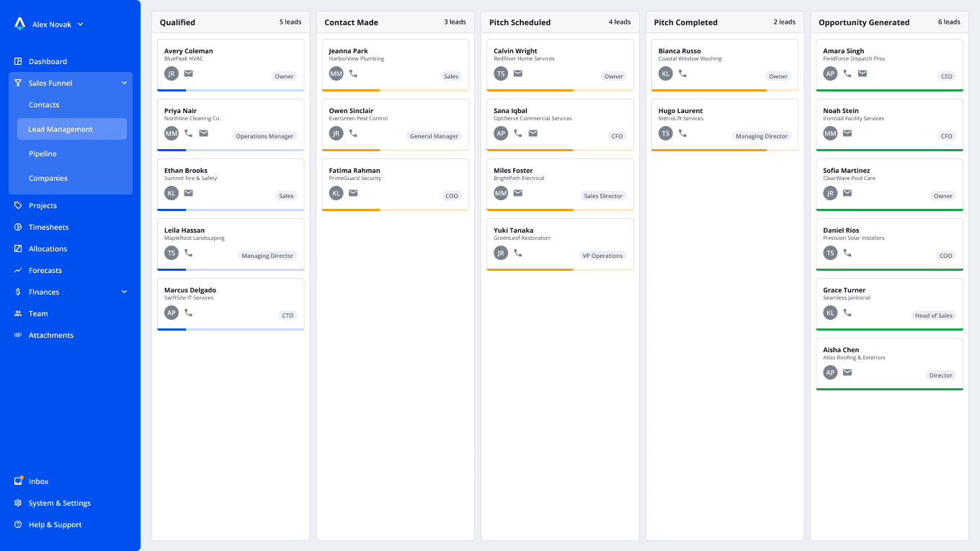This screenshot has width=980, height=551.
Task: Click phone icon on Marcus Delgado card
Action: click(189, 313)
